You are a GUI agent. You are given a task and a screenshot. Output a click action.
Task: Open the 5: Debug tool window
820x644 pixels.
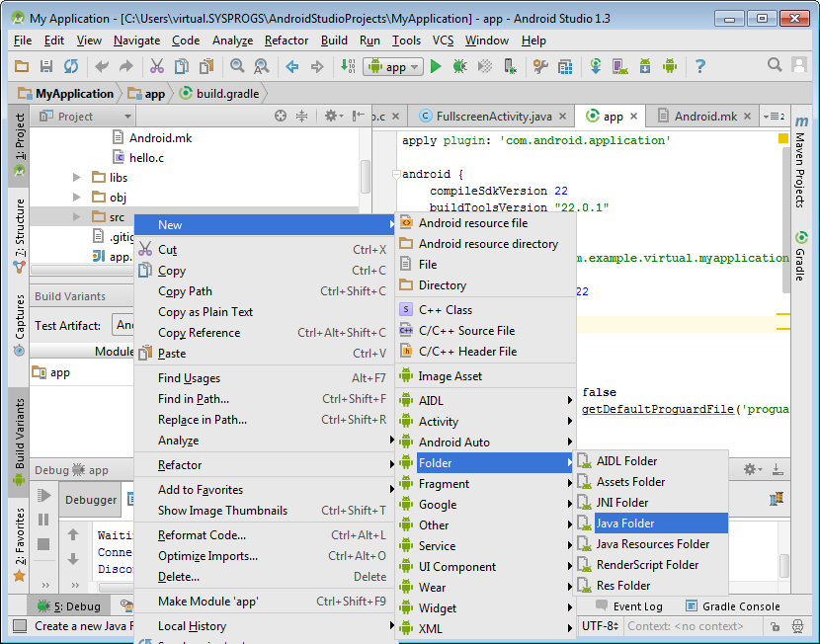click(x=69, y=606)
